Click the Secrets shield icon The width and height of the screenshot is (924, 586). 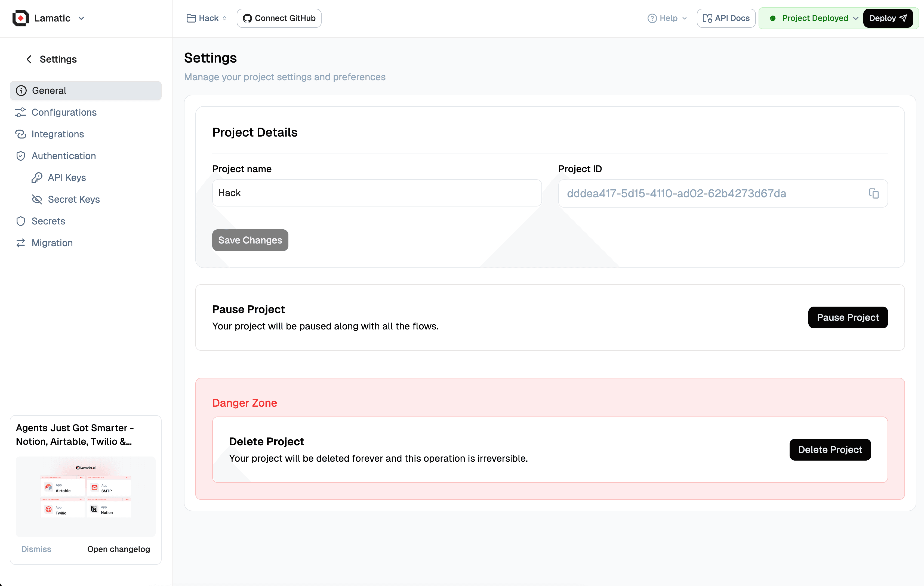point(21,221)
